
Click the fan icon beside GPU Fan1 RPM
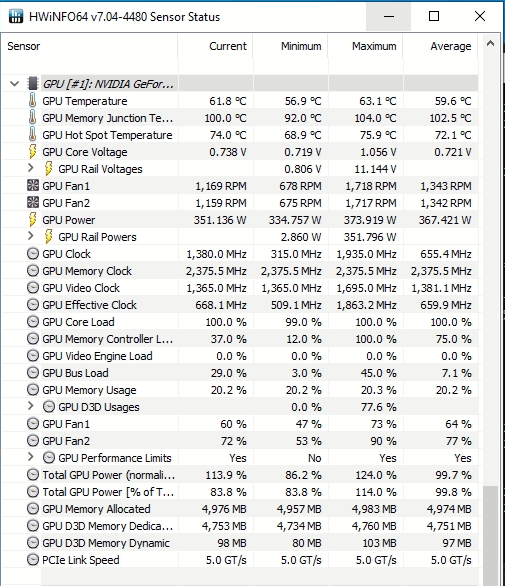(33, 185)
